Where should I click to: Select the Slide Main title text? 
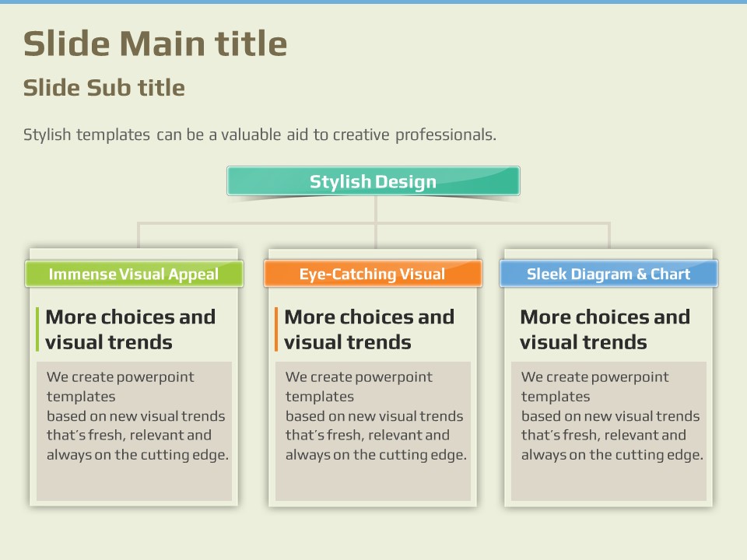pyautogui.click(x=155, y=44)
